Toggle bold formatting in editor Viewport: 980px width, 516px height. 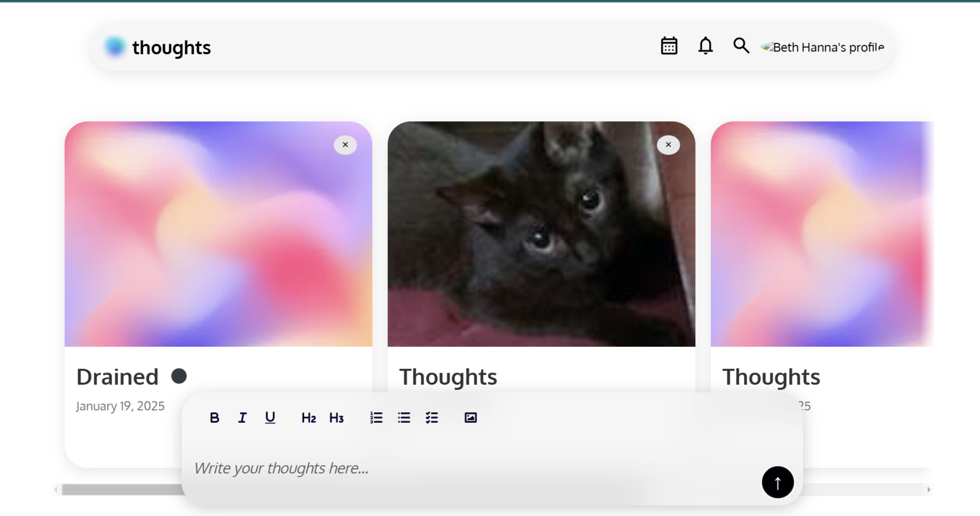[214, 418]
